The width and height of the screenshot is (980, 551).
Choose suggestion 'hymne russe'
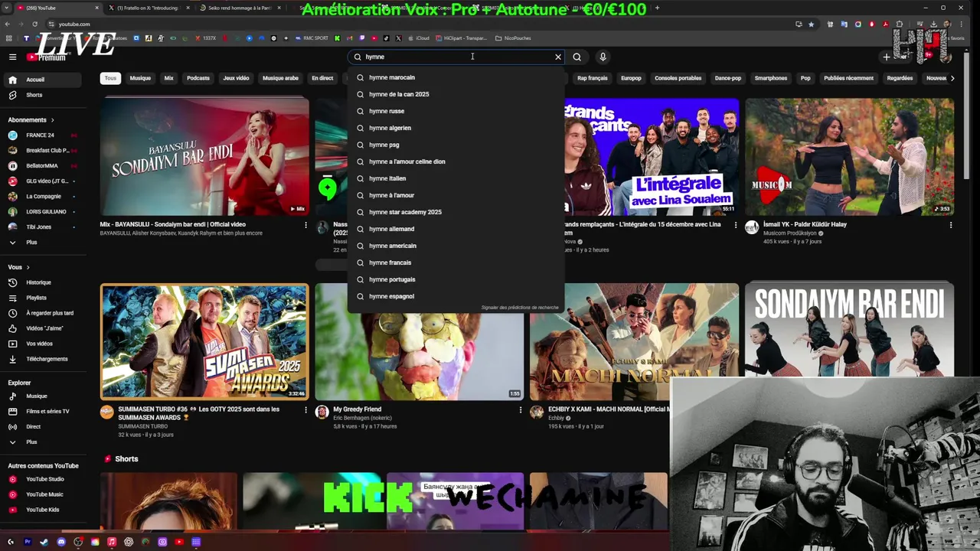click(456, 111)
